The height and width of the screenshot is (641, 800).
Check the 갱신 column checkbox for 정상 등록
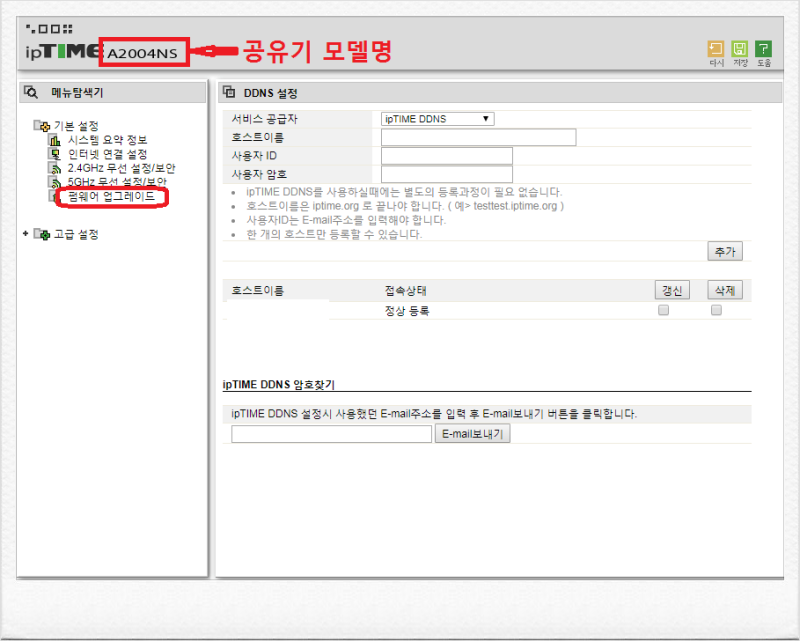coord(663,310)
